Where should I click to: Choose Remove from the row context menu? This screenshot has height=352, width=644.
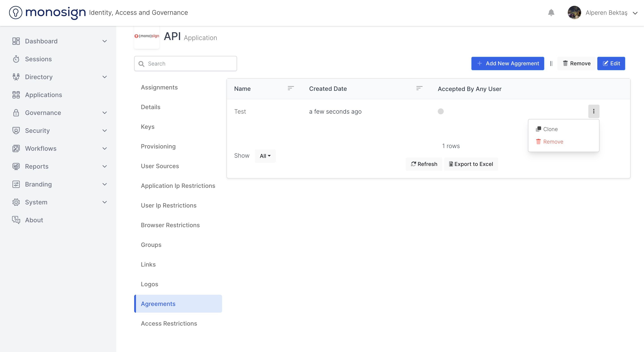coord(553,142)
